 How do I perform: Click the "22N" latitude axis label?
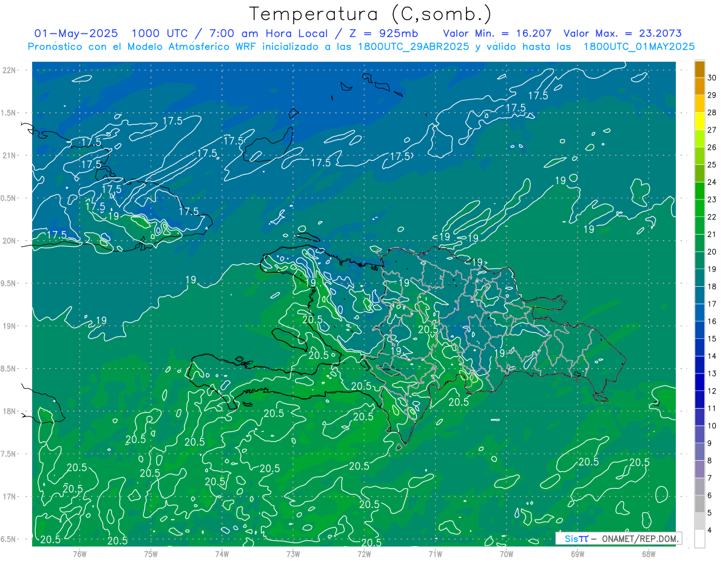coord(8,70)
